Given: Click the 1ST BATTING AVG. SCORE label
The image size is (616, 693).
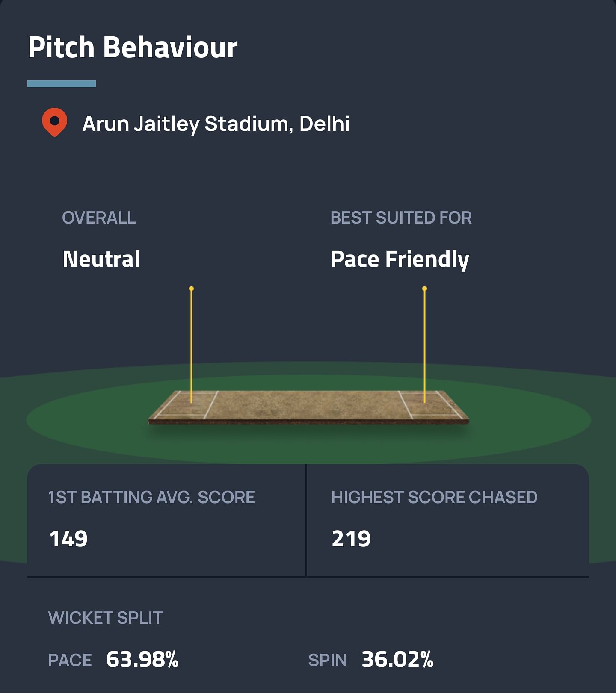Looking at the screenshot, I should [151, 497].
